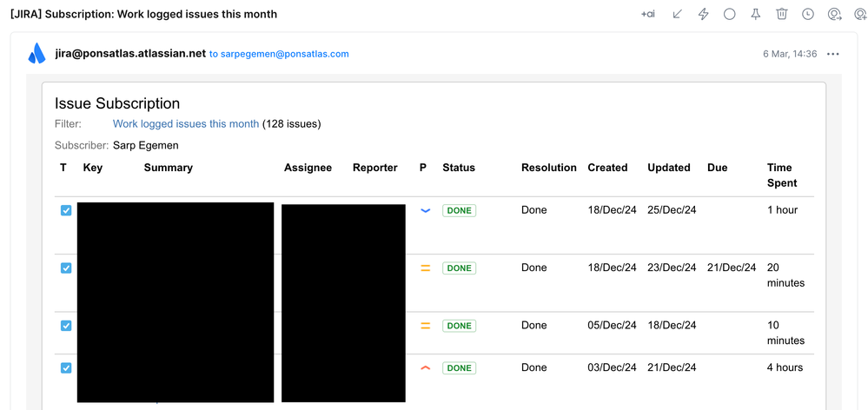This screenshot has height=410, width=868.
Task: Click the '4 hours' time spent cell
Action: 785,367
